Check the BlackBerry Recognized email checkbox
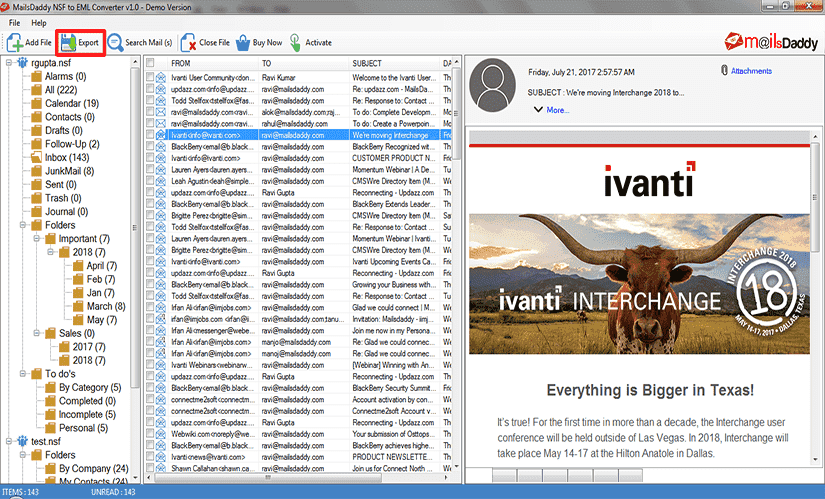Screen dimensions: 825x499 (150, 146)
